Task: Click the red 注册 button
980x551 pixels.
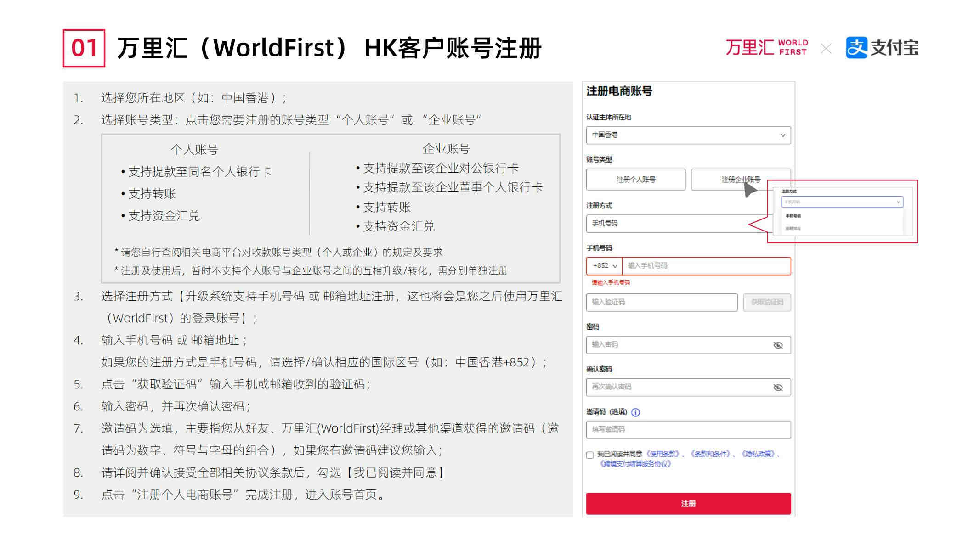Action: pos(688,503)
